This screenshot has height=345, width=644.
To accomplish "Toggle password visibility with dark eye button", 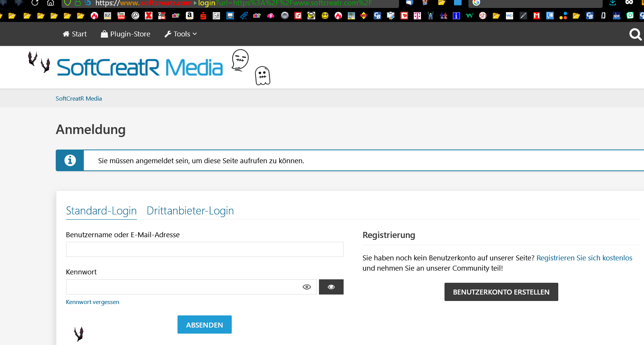I will 331,287.
